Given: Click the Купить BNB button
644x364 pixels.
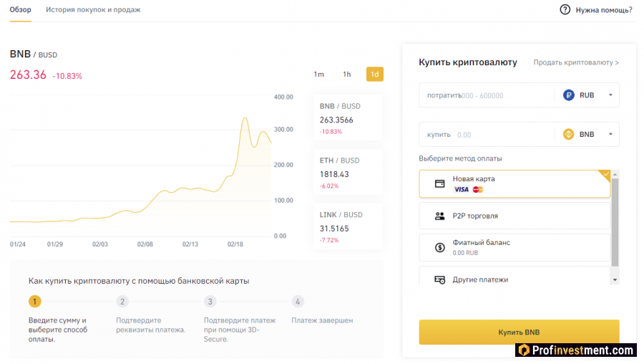Looking at the screenshot, I should click(x=519, y=332).
